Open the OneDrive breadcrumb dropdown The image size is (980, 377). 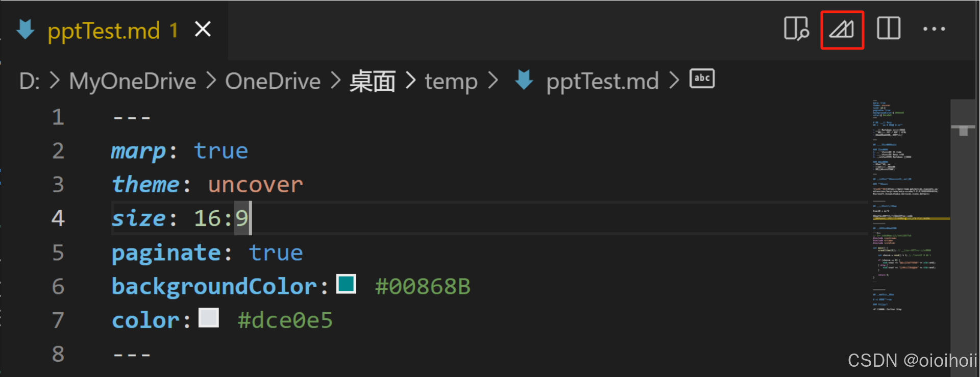[x=273, y=81]
